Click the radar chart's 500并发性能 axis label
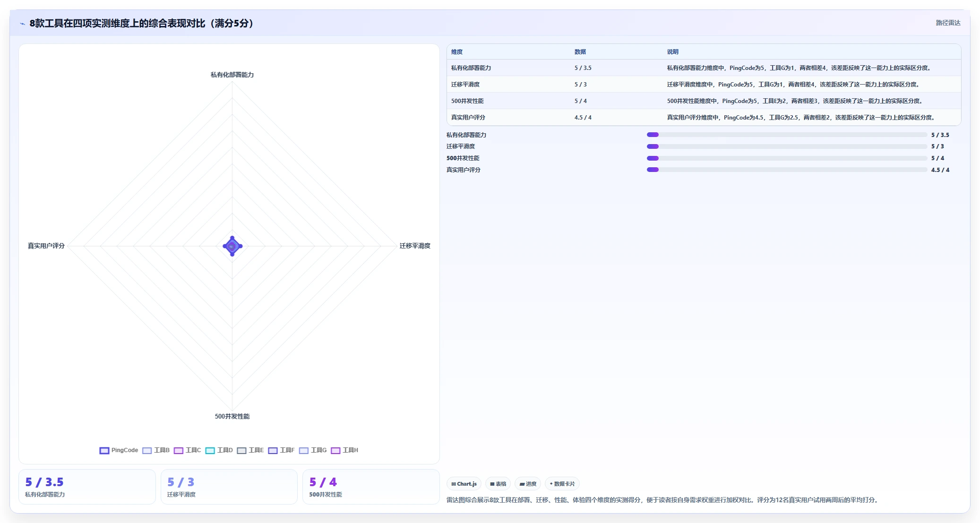 point(232,416)
